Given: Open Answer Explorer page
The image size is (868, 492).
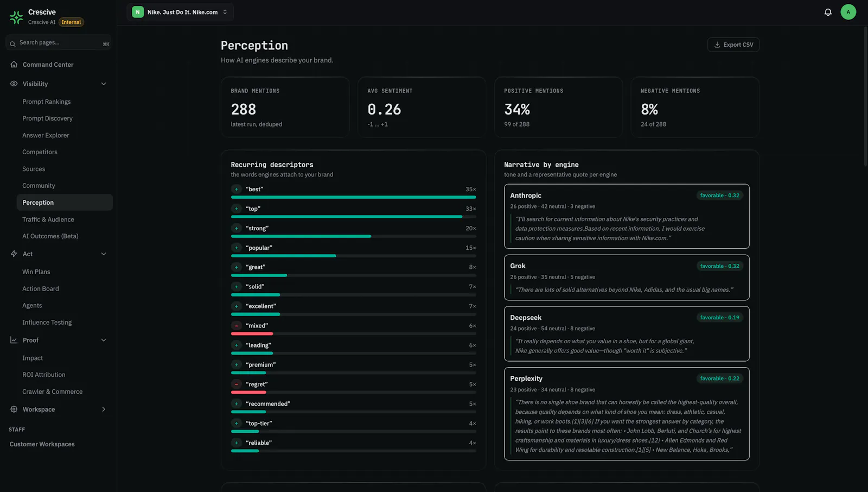Looking at the screenshot, I should (x=46, y=135).
